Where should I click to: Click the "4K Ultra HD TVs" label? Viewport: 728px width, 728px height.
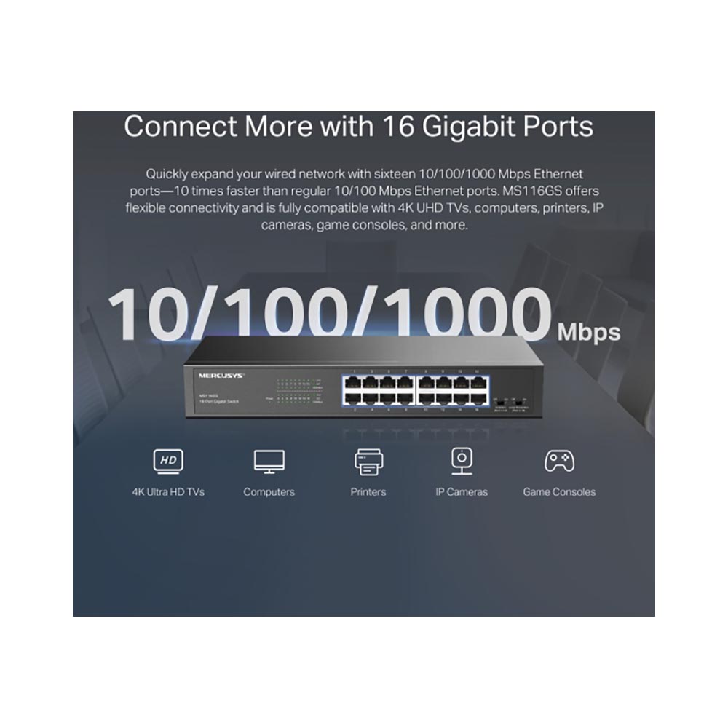(x=168, y=491)
